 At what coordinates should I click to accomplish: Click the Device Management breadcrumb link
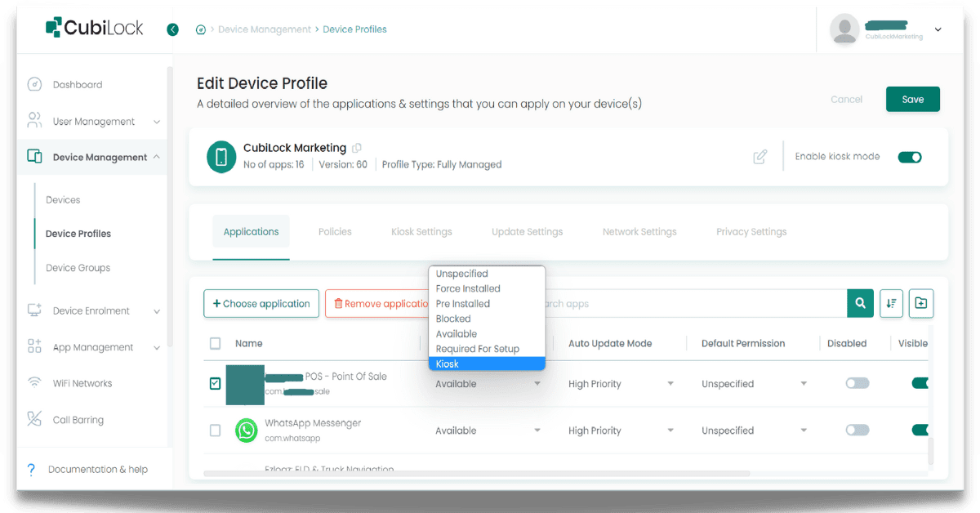(265, 29)
